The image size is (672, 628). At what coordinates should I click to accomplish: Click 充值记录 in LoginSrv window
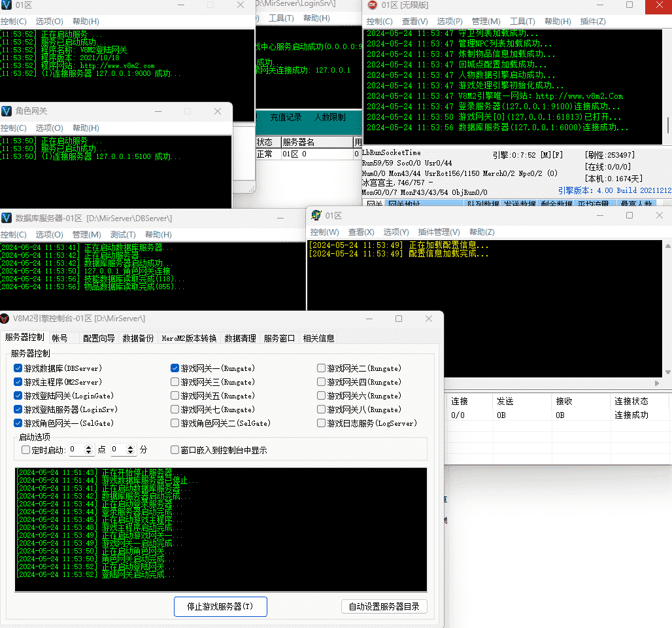click(286, 117)
